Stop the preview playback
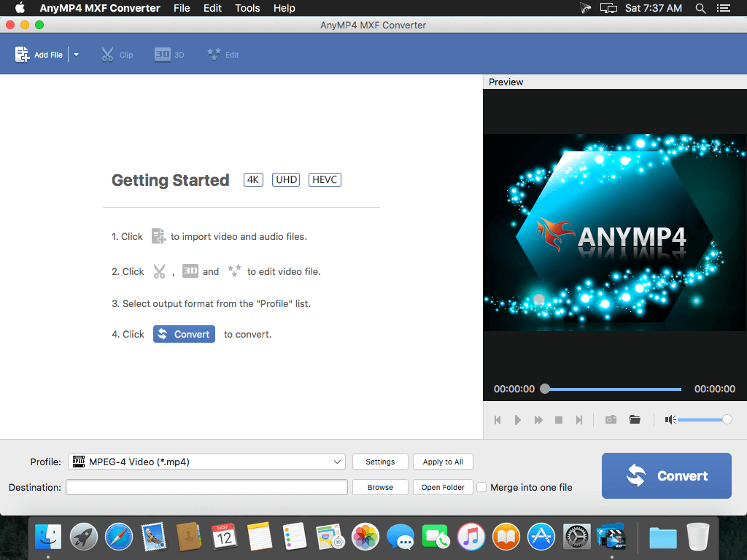Image resolution: width=747 pixels, height=560 pixels. pos(559,419)
